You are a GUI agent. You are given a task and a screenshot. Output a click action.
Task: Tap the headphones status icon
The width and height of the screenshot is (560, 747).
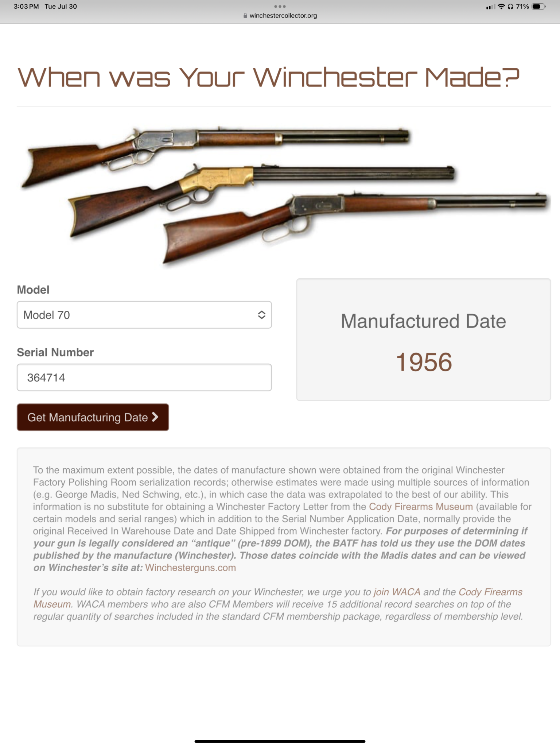pos(510,7)
